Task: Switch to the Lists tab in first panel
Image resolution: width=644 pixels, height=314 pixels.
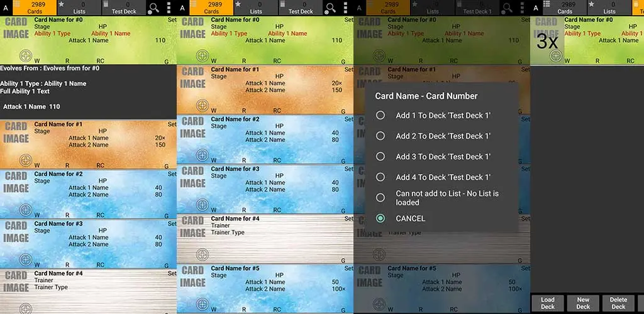Action: (x=79, y=8)
